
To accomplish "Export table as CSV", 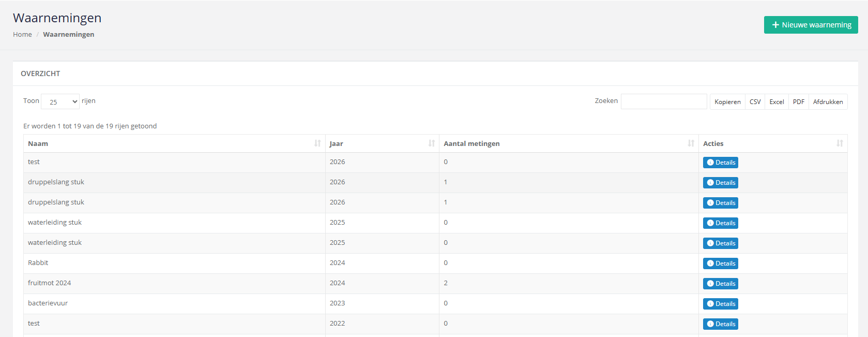I will [x=755, y=101].
